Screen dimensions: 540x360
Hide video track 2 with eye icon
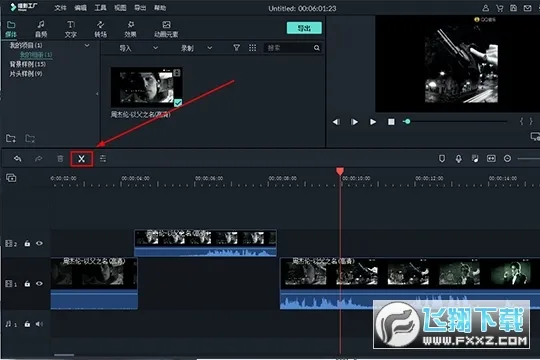(39, 243)
